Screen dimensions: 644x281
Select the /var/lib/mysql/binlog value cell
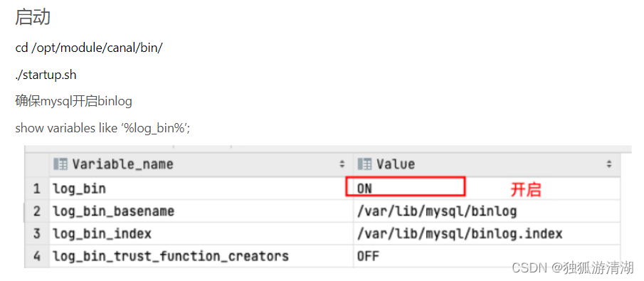pyautogui.click(x=487, y=211)
